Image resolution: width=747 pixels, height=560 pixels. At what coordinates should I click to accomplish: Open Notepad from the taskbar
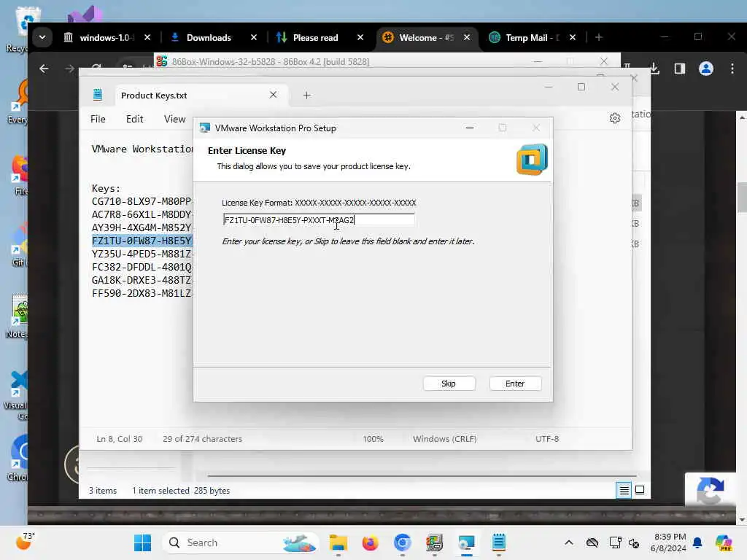(x=499, y=542)
